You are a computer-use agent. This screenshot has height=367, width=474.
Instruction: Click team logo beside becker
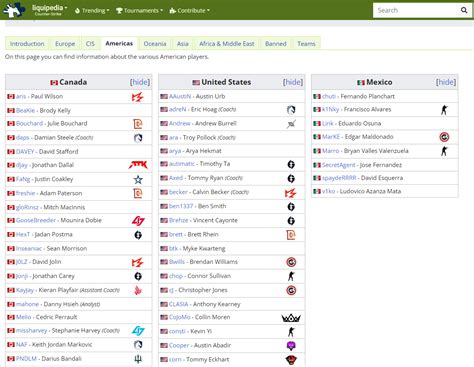point(291,193)
